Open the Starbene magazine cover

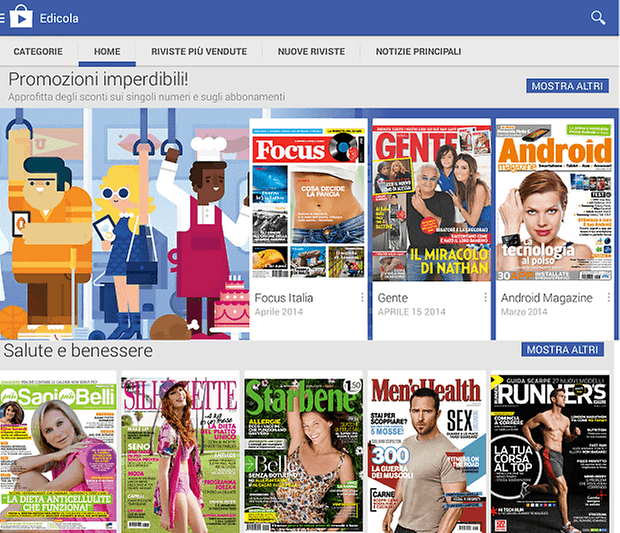pyautogui.click(x=304, y=455)
